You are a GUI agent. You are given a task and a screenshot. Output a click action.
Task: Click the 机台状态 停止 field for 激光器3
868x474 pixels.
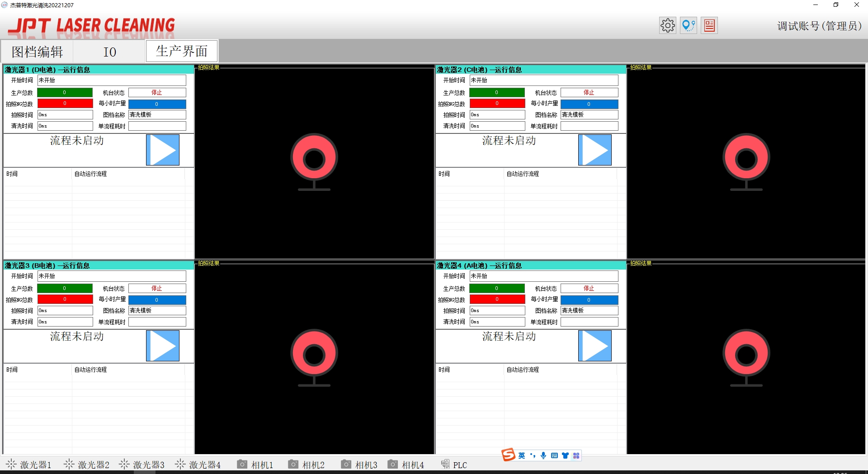point(157,288)
